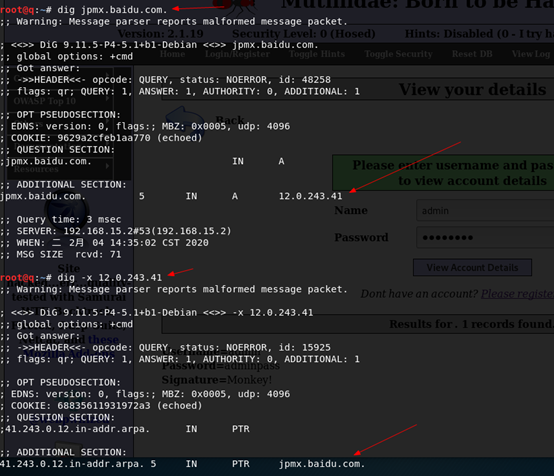Click the A record address 12.0.243.41
Image resolution: width=554 pixels, height=476 pixels.
[x=311, y=196]
